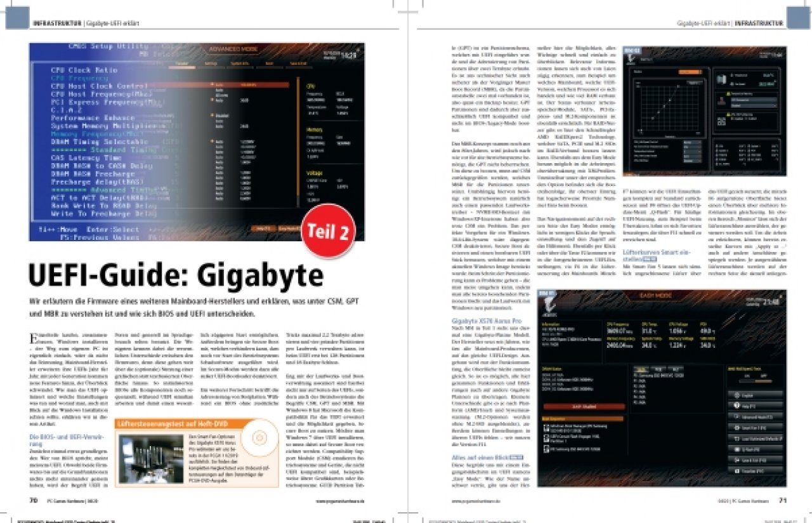Click the Smart Fan screenshot image
This screenshot has height=523, width=812.
[x=705, y=110]
